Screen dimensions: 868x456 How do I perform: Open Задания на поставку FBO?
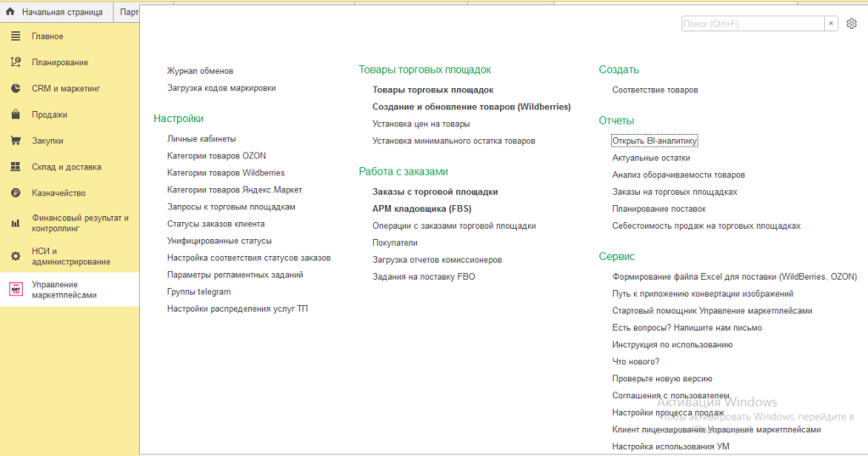[x=424, y=276]
